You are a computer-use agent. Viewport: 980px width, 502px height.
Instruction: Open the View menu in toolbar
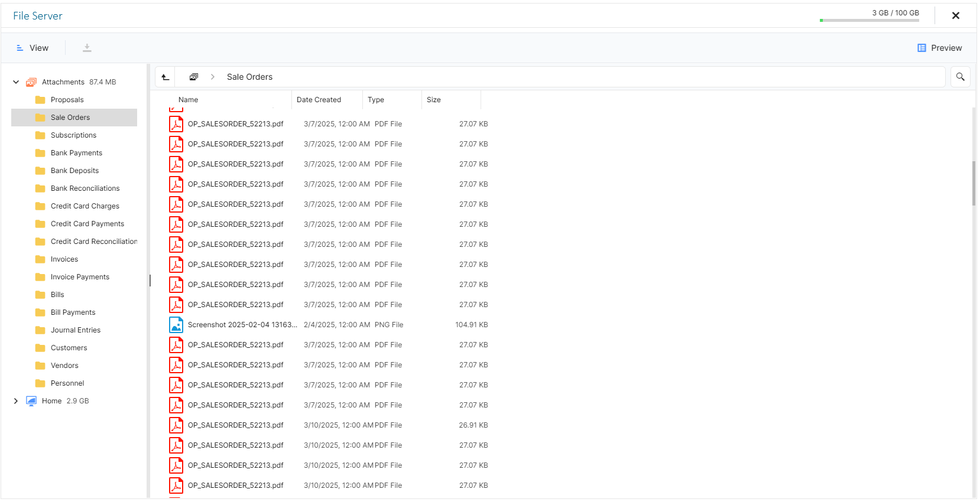(33, 48)
